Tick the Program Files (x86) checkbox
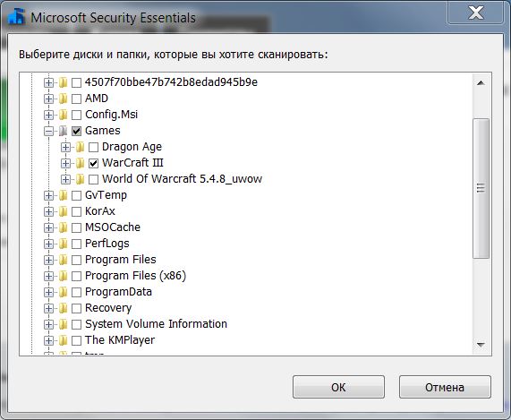 pos(76,276)
